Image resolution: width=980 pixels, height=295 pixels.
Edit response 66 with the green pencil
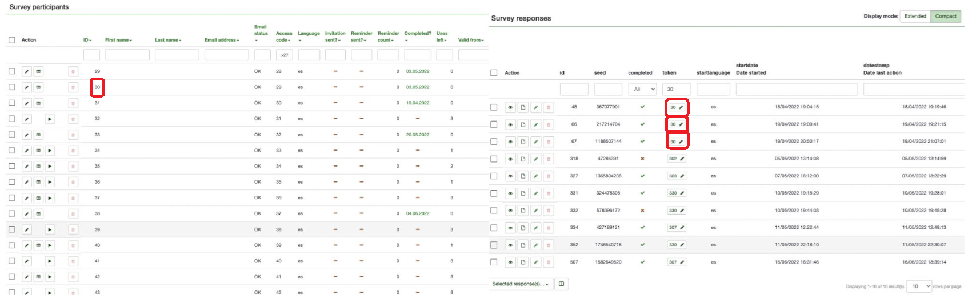pyautogui.click(x=535, y=124)
